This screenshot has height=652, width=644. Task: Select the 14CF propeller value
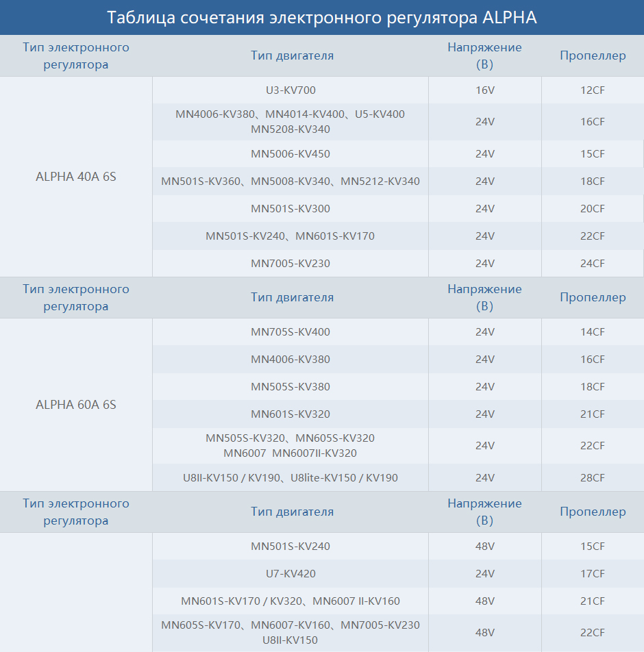click(593, 332)
